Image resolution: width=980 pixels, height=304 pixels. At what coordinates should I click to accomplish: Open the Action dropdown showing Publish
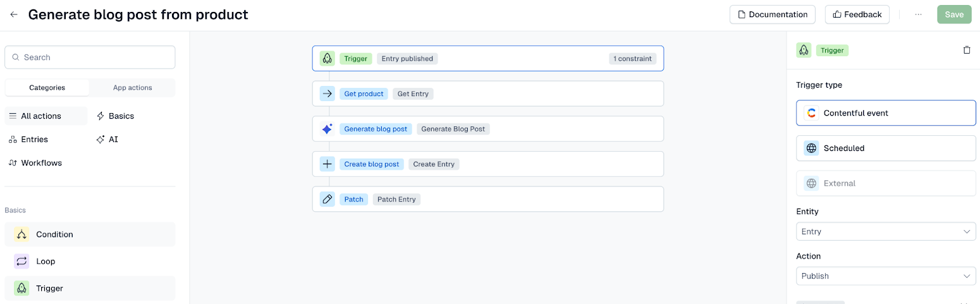886,276
